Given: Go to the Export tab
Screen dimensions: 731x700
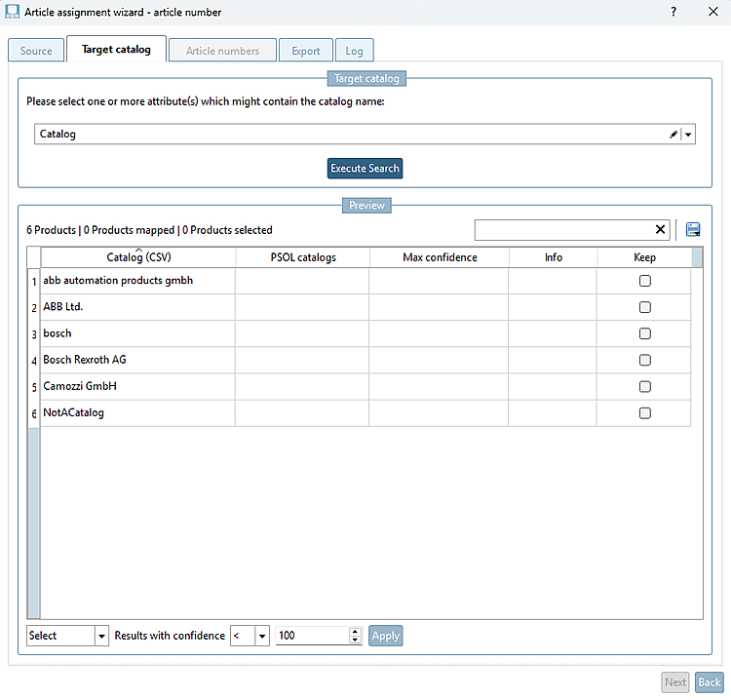Looking at the screenshot, I should click(306, 51).
